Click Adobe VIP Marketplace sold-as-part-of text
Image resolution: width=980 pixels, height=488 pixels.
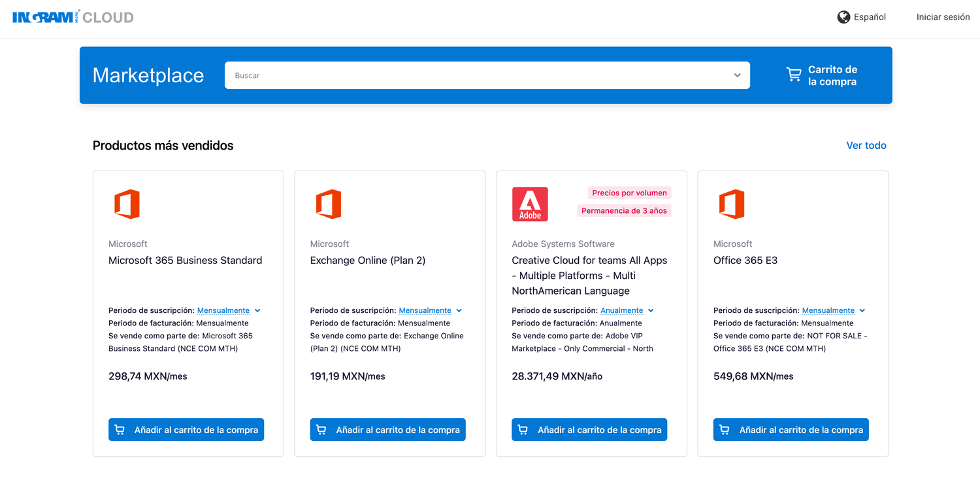tap(583, 342)
